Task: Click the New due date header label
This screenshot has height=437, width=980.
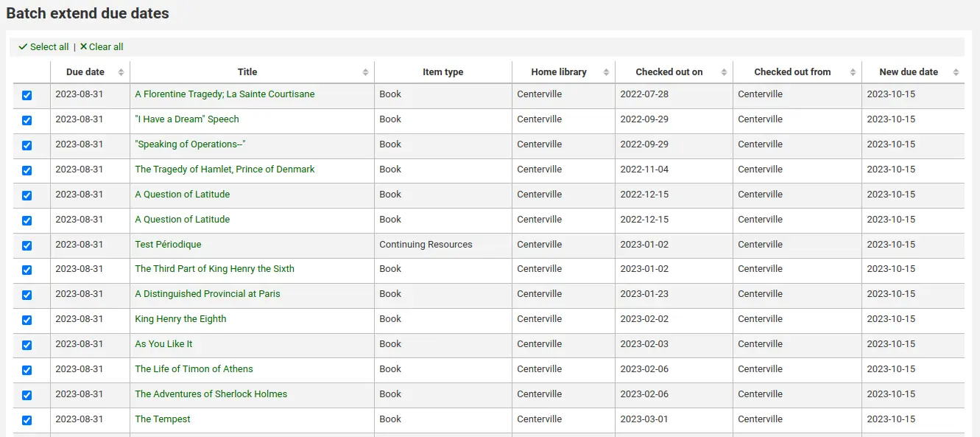Action: (909, 72)
